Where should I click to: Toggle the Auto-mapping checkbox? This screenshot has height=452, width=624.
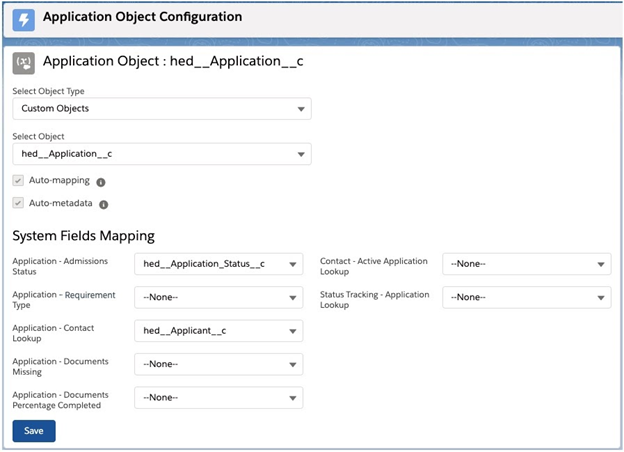19,181
